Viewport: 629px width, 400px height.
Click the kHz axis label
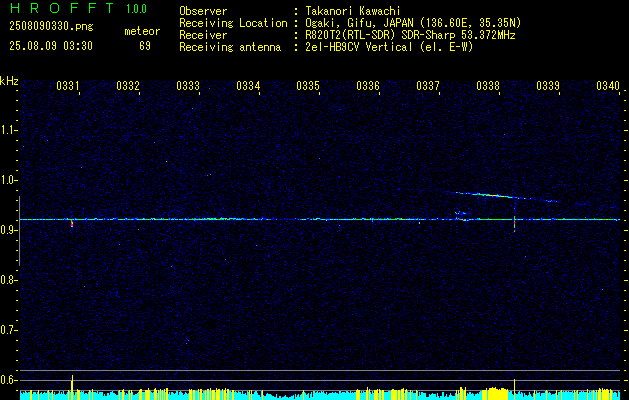[x=9, y=81]
